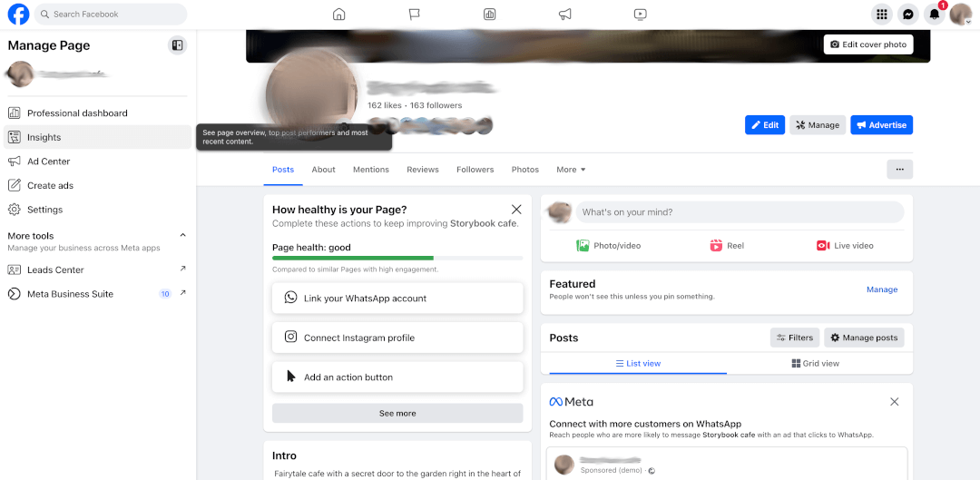Viewport: 980px width, 480px height.
Task: Click the Manage posts button
Action: coord(864,338)
